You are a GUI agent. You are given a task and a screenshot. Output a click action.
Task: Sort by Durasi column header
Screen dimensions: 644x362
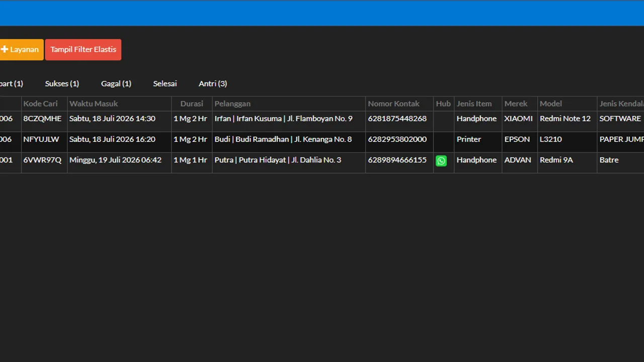192,104
